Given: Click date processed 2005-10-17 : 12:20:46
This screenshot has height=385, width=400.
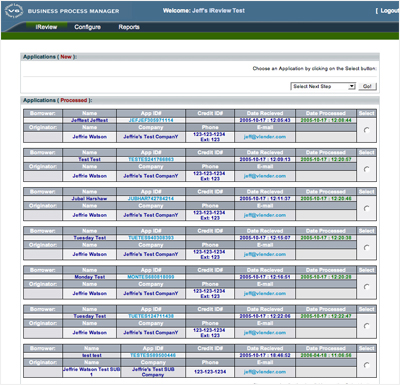Looking at the screenshot, I should click(x=326, y=199).
